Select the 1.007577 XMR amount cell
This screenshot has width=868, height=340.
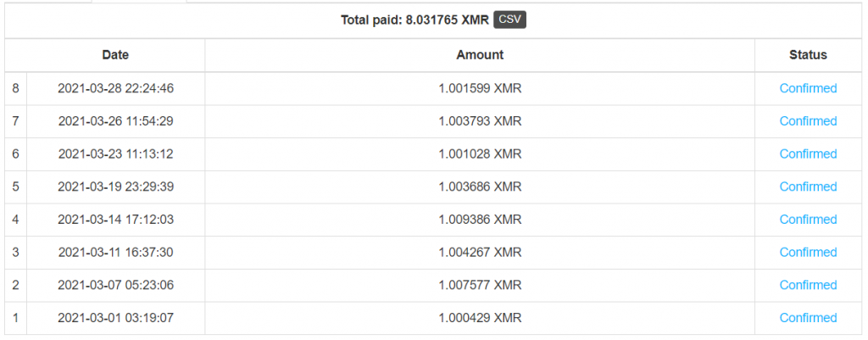coord(480,285)
